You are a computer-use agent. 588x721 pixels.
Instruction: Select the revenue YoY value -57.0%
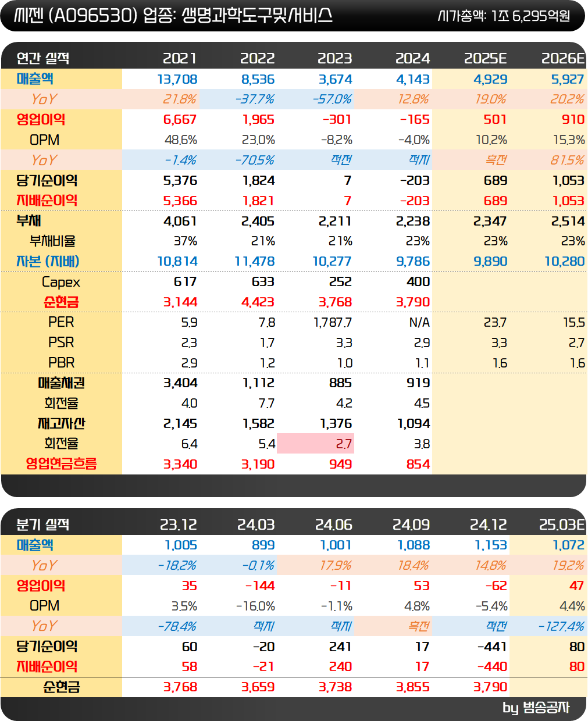(332, 99)
